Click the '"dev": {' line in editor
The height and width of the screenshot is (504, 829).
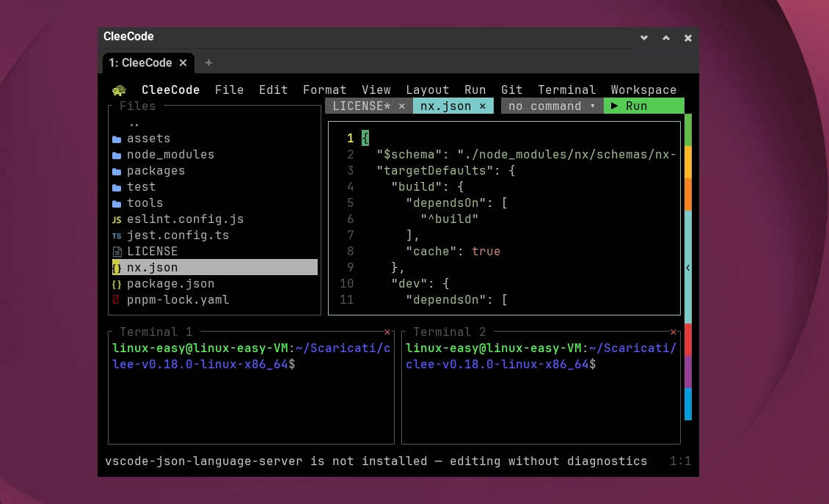tap(420, 283)
